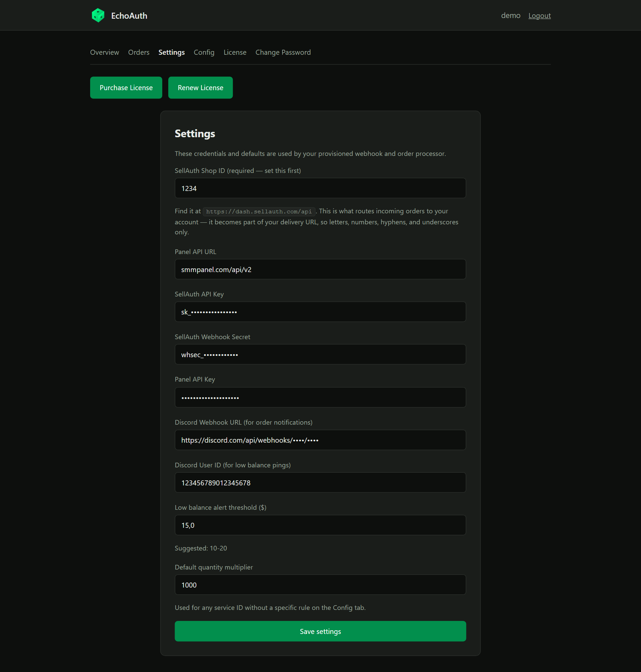Viewport: 641px width, 672px height.
Task: Click the 'These credentials and defaults' description
Action: [x=310, y=154]
